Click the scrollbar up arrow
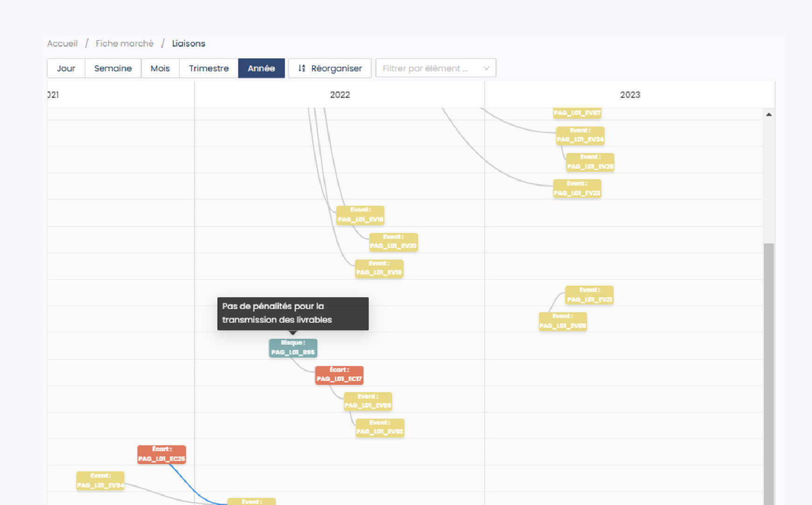The height and width of the screenshot is (505, 812). click(x=769, y=115)
